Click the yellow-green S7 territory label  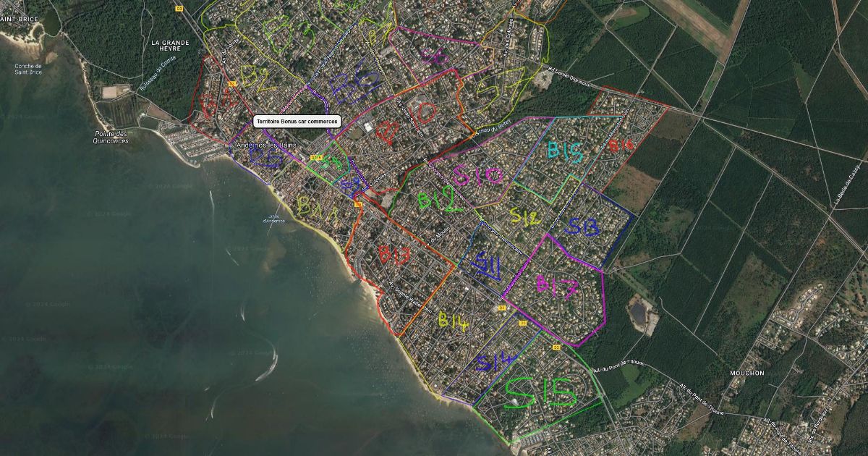(x=501, y=89)
